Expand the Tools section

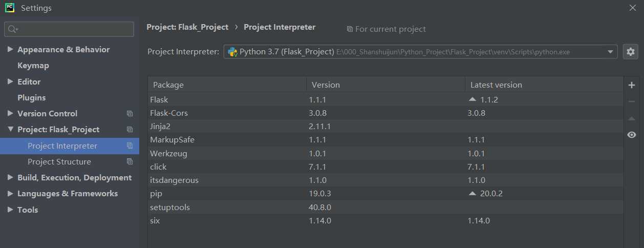coord(10,210)
